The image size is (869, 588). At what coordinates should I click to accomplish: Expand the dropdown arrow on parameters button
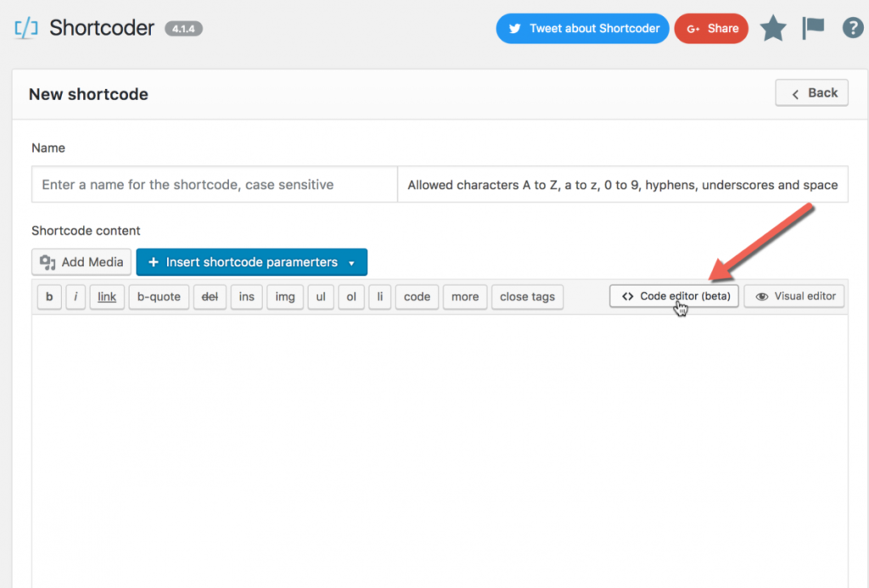click(351, 262)
